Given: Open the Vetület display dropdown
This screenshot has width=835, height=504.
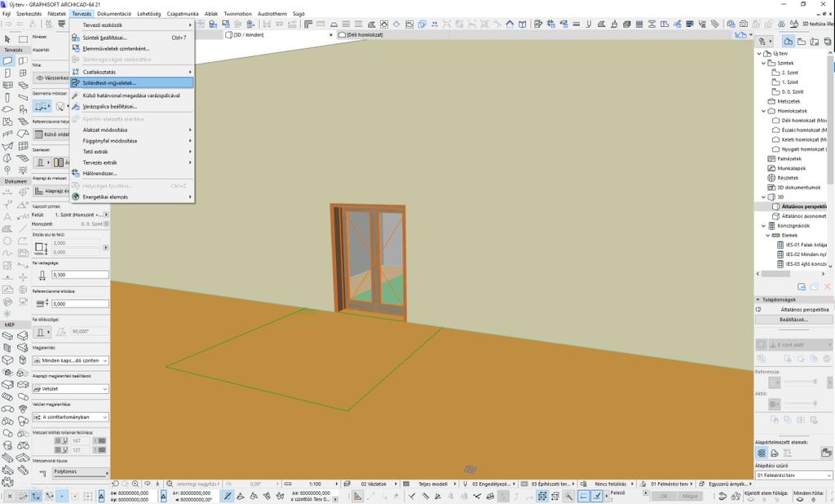Looking at the screenshot, I should [x=71, y=389].
